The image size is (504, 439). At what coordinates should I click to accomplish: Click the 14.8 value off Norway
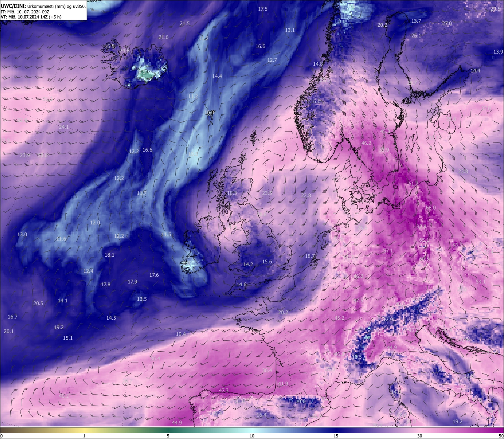coord(318,64)
